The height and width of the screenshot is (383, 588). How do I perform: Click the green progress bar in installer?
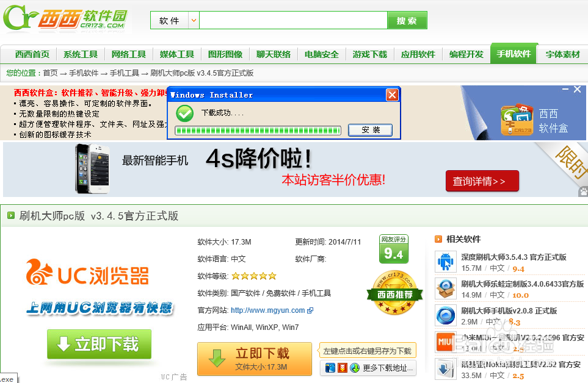click(x=258, y=131)
